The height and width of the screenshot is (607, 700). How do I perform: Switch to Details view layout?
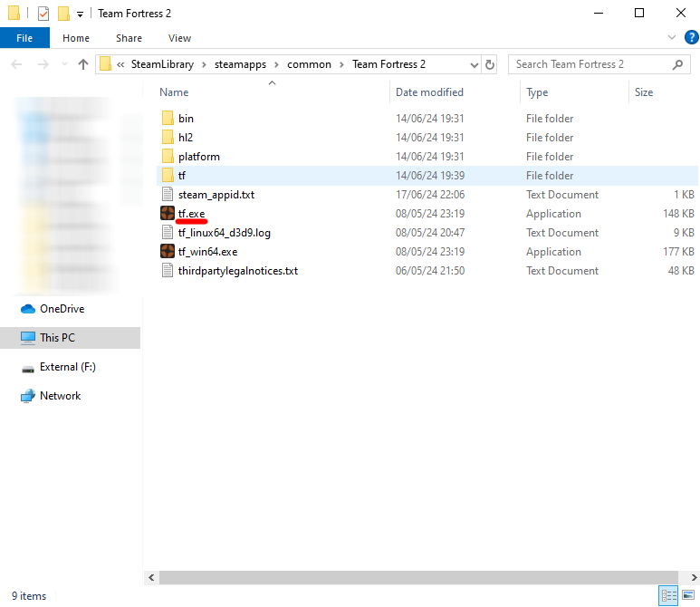coord(668,595)
